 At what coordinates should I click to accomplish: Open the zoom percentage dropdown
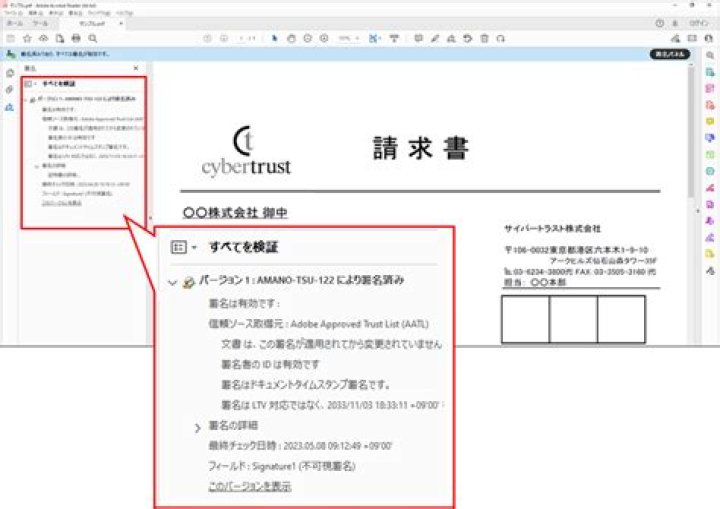pyautogui.click(x=349, y=39)
